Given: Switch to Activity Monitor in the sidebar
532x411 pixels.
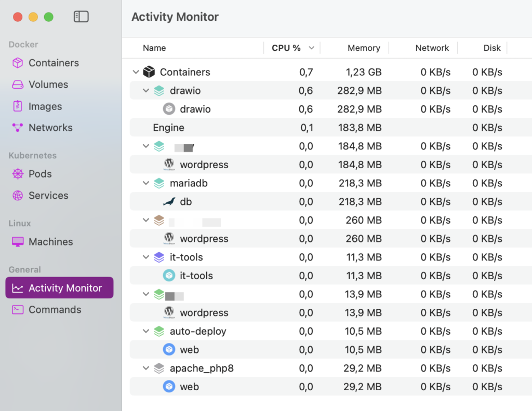Looking at the screenshot, I should tap(59, 287).
